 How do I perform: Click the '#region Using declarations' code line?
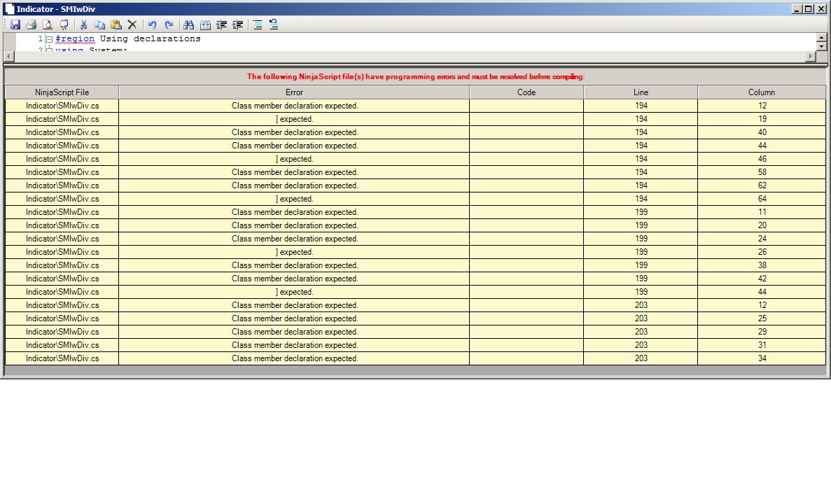pyautogui.click(x=127, y=38)
